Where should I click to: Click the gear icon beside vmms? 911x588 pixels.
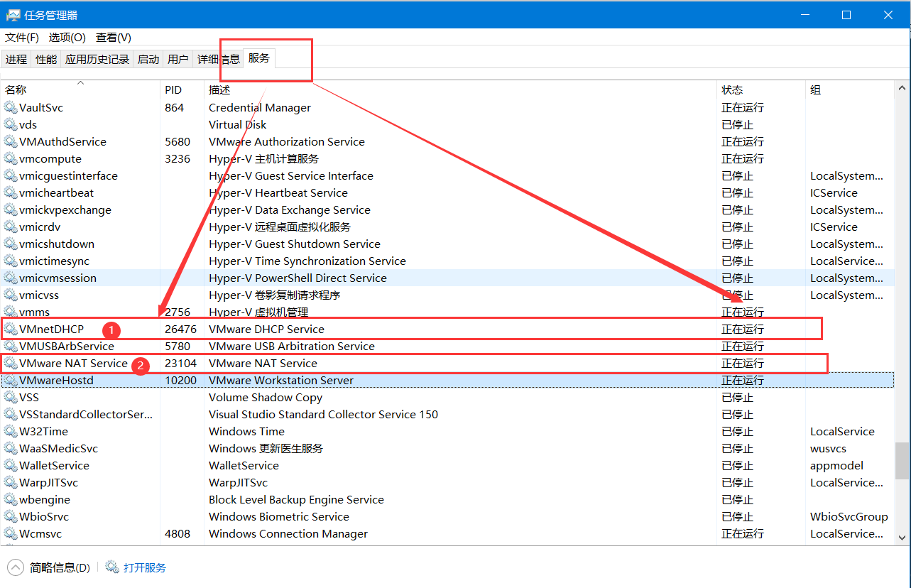10,312
